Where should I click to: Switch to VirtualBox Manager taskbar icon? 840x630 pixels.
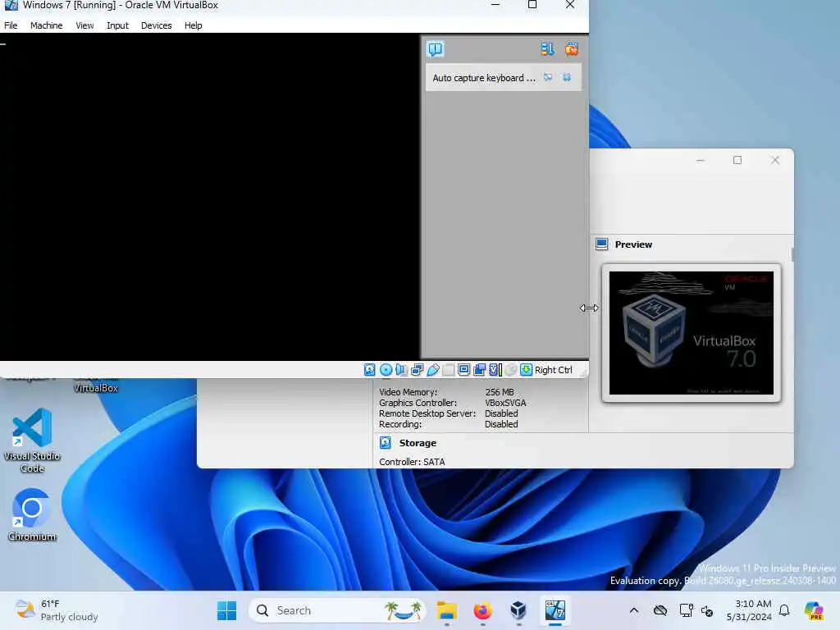(x=518, y=610)
